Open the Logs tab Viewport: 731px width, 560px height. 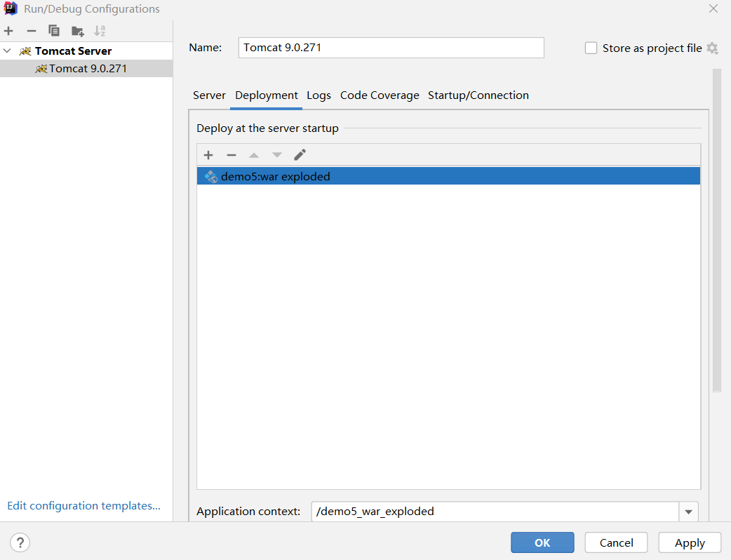coord(319,95)
